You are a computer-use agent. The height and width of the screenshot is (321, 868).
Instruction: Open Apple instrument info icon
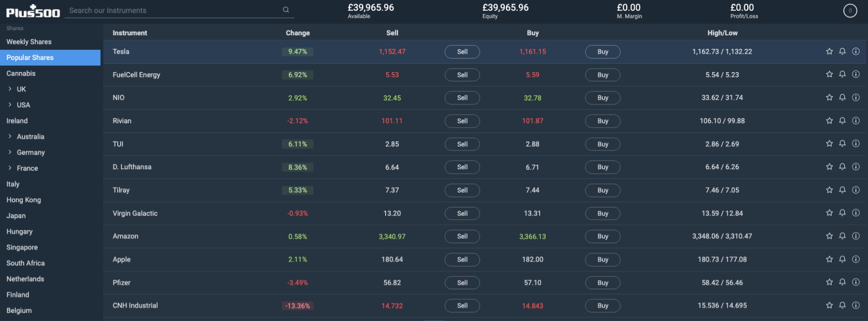(856, 259)
